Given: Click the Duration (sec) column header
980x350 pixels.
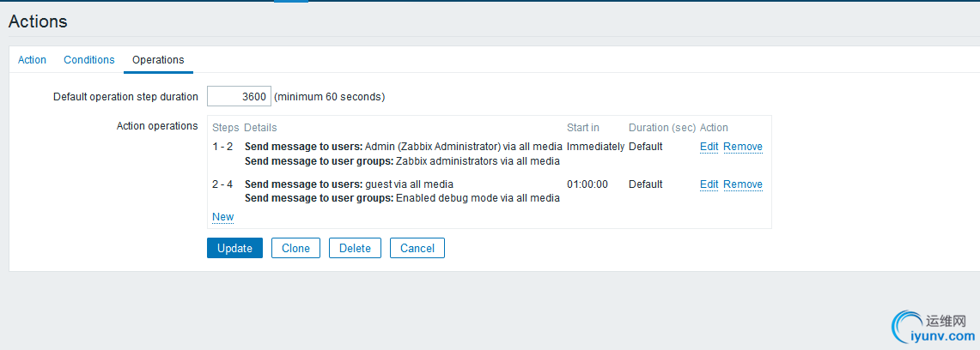Looking at the screenshot, I should [x=661, y=128].
